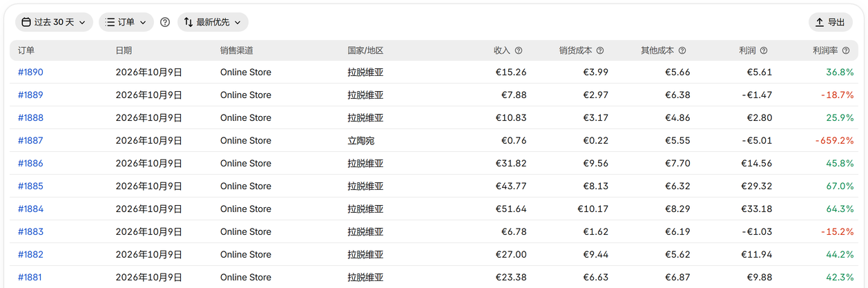Export the report with the 导出 button
Screen dimensions: 868x288
pyautogui.click(x=830, y=22)
